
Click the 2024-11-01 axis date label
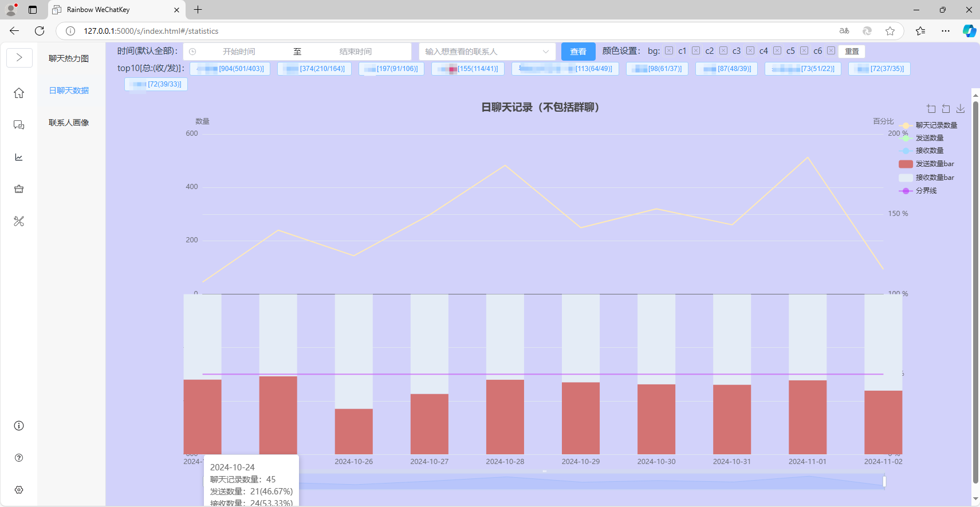(x=808, y=462)
